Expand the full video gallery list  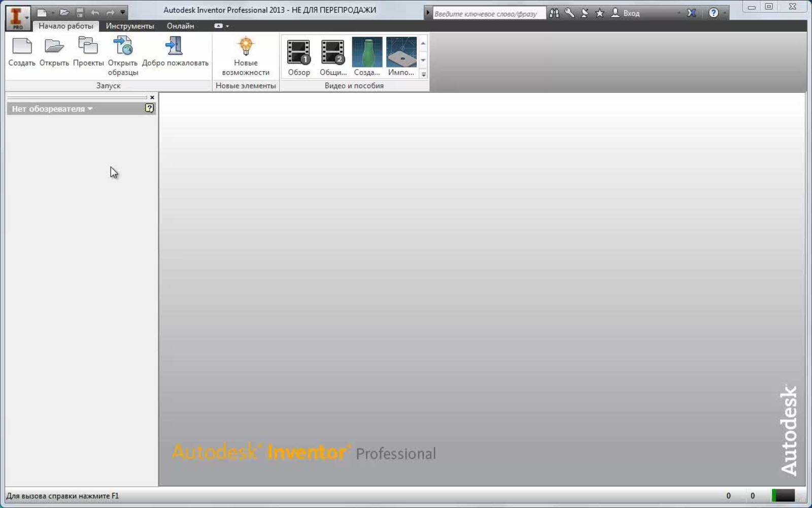pyautogui.click(x=423, y=74)
